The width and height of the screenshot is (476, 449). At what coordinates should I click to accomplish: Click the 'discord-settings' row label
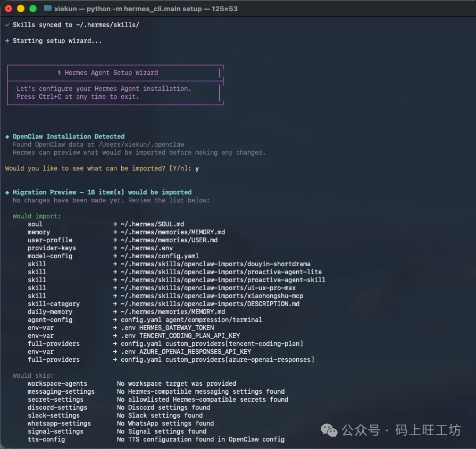click(57, 408)
